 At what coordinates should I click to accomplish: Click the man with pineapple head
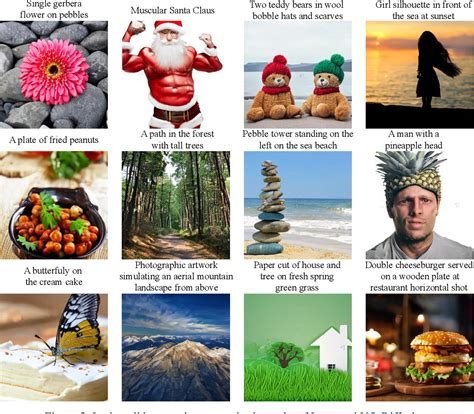pos(420,205)
